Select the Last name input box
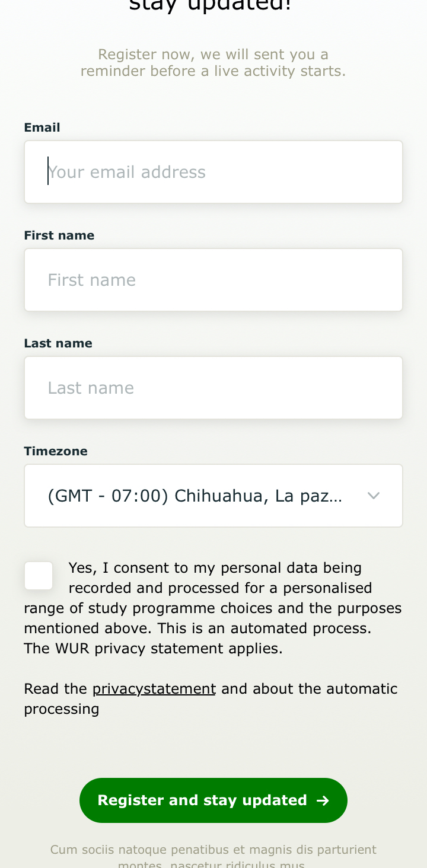 click(213, 388)
